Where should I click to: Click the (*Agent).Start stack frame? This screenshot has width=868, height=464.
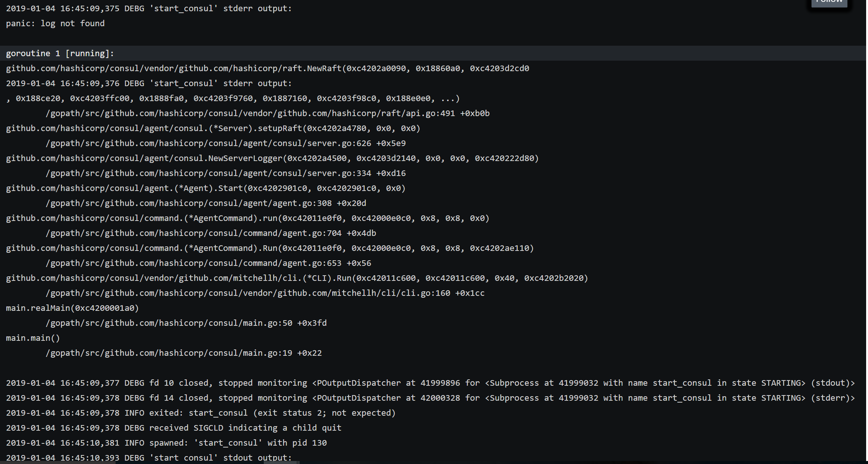[x=205, y=188]
